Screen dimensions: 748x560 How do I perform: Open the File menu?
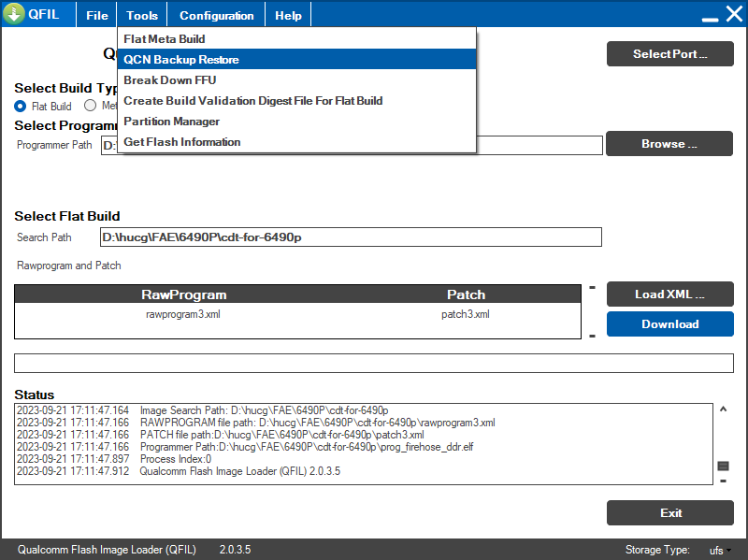click(x=97, y=15)
